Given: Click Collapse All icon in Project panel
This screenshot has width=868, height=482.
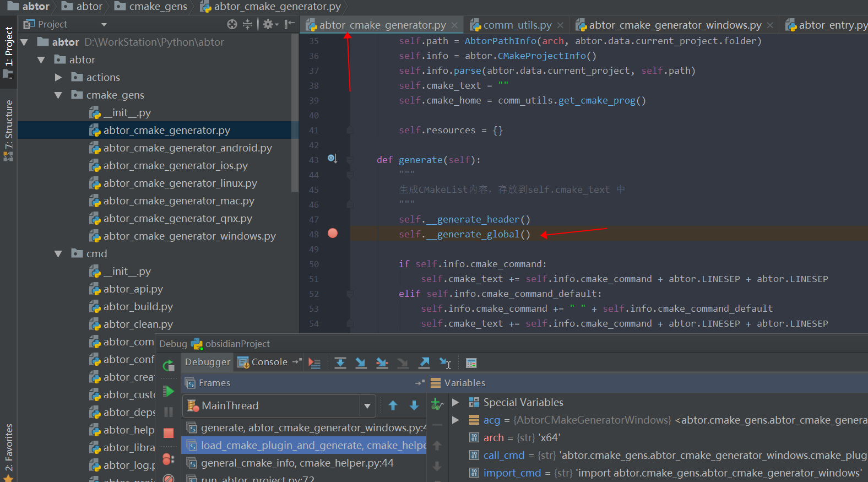Looking at the screenshot, I should [x=248, y=24].
